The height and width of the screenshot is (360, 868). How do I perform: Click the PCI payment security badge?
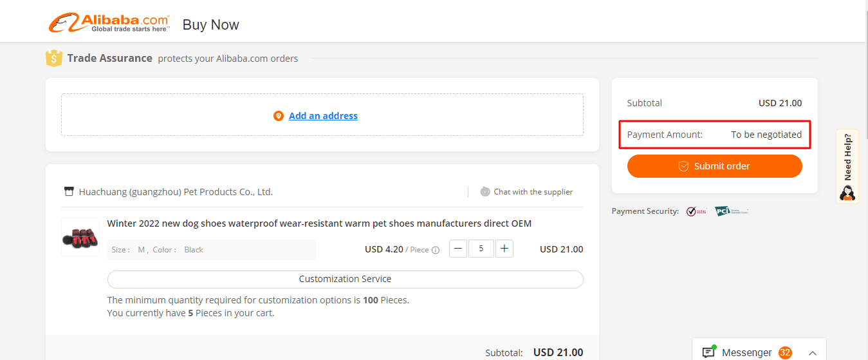[x=732, y=211]
